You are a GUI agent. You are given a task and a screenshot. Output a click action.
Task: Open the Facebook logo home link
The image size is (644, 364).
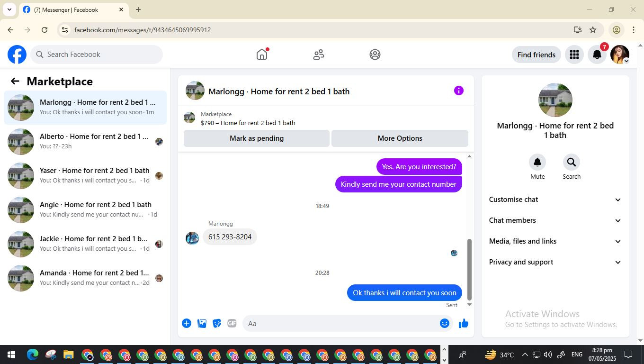17,55
